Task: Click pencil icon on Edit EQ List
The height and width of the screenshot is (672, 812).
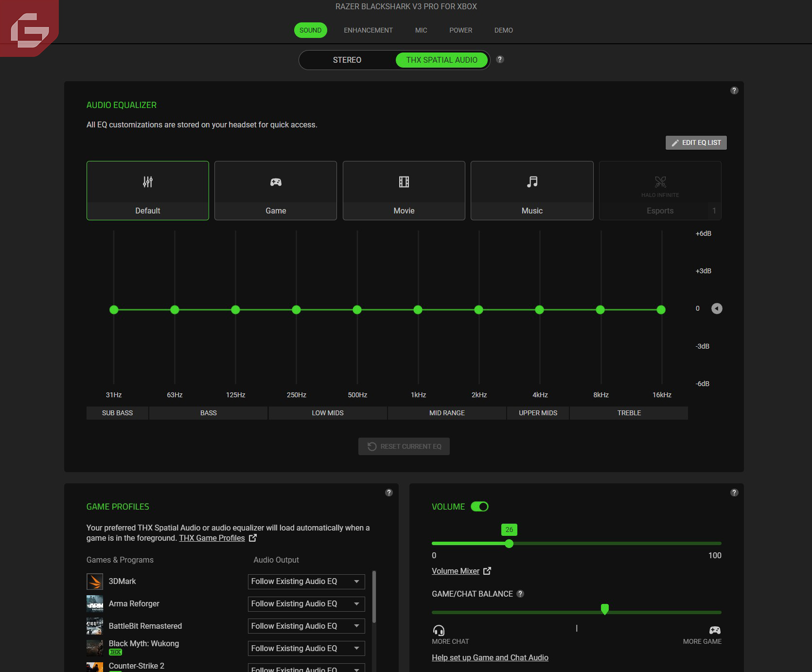Action: [x=675, y=143]
